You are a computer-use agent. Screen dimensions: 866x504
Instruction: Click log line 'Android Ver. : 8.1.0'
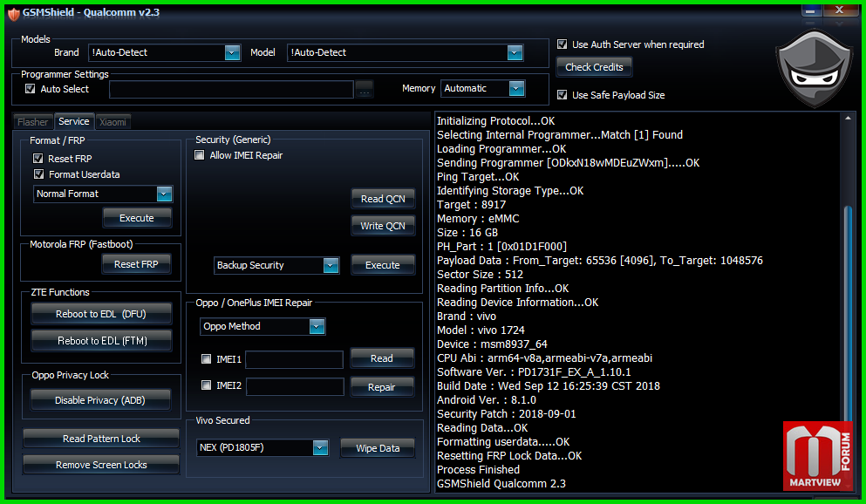click(x=486, y=400)
